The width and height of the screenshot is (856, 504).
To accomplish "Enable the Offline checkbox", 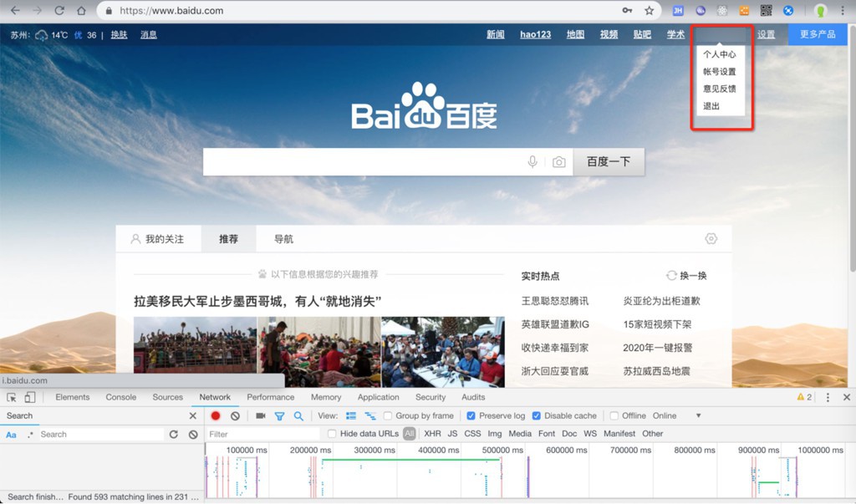I will (x=614, y=415).
